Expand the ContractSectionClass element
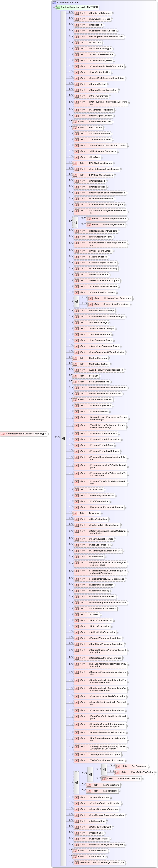This screenshot has width=158, height=868. (113, 122)
